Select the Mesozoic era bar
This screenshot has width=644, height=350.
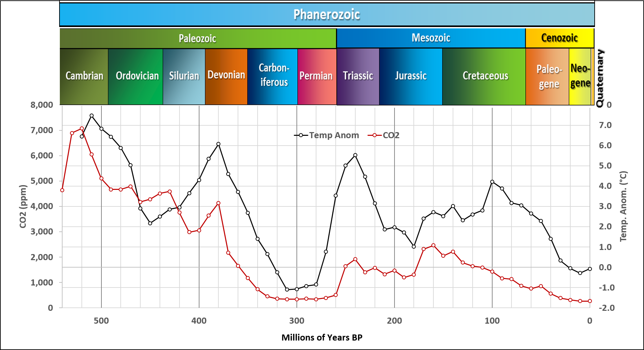(431, 38)
